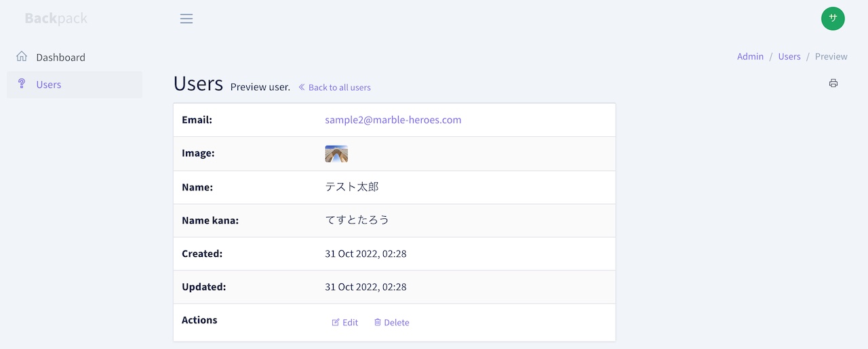
Task: Click the question mark icon beside Users
Action: 22,84
